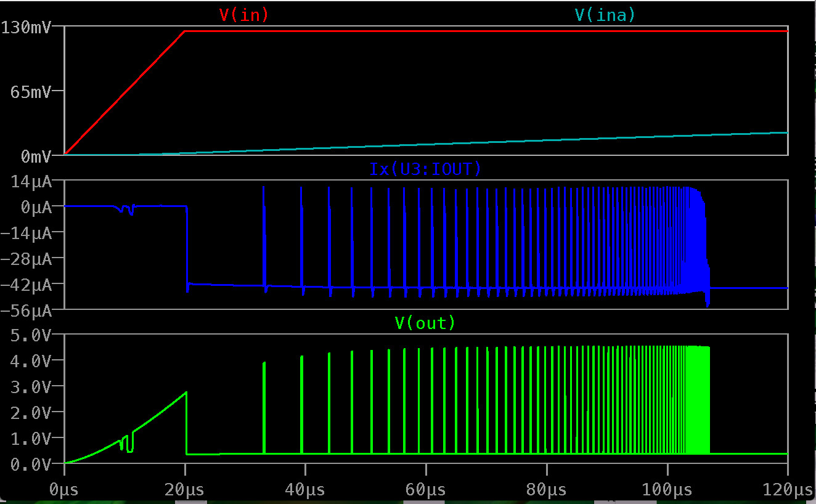Click the -14µA axis label
This screenshot has height=504, width=816.
pyautogui.click(x=25, y=234)
